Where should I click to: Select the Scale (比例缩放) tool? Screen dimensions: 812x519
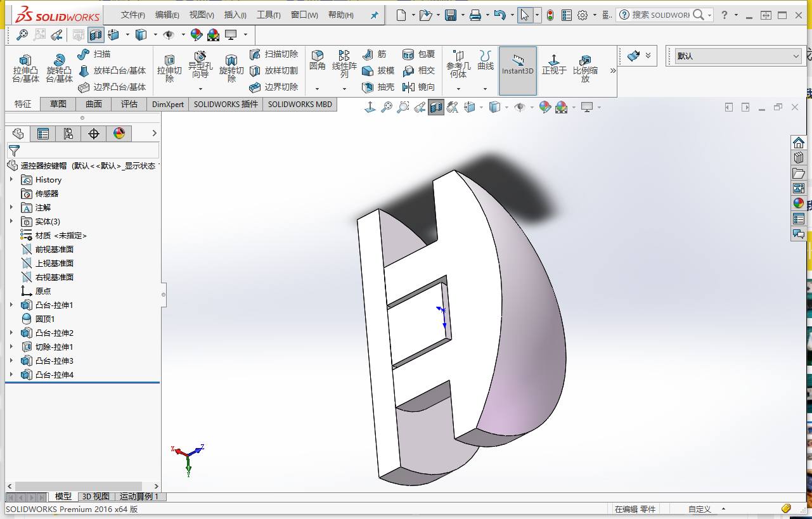[x=585, y=68]
